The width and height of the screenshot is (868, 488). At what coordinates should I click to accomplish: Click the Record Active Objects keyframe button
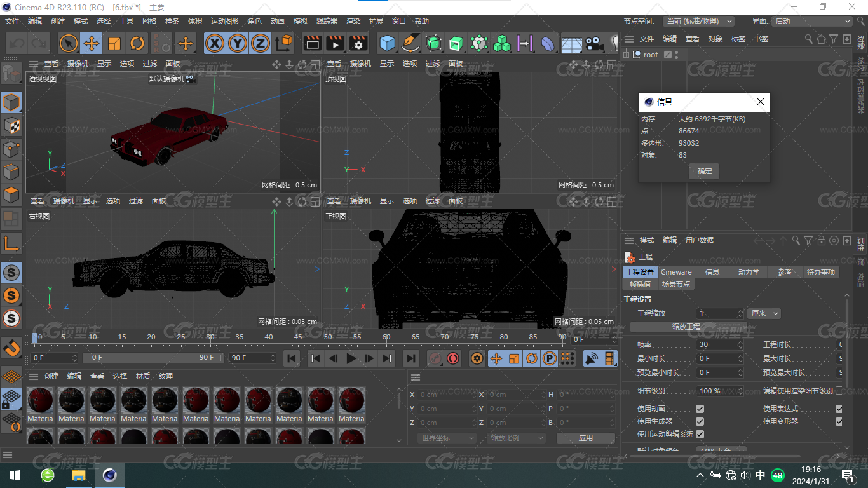pos(435,358)
